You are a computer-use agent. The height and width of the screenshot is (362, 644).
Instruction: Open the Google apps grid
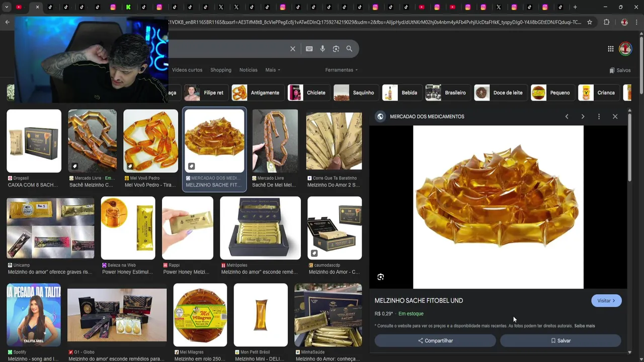click(x=610, y=49)
